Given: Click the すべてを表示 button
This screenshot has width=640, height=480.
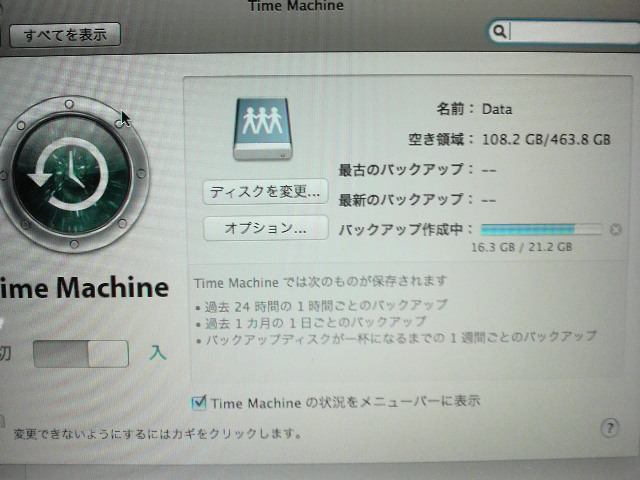Looking at the screenshot, I should coord(65,35).
